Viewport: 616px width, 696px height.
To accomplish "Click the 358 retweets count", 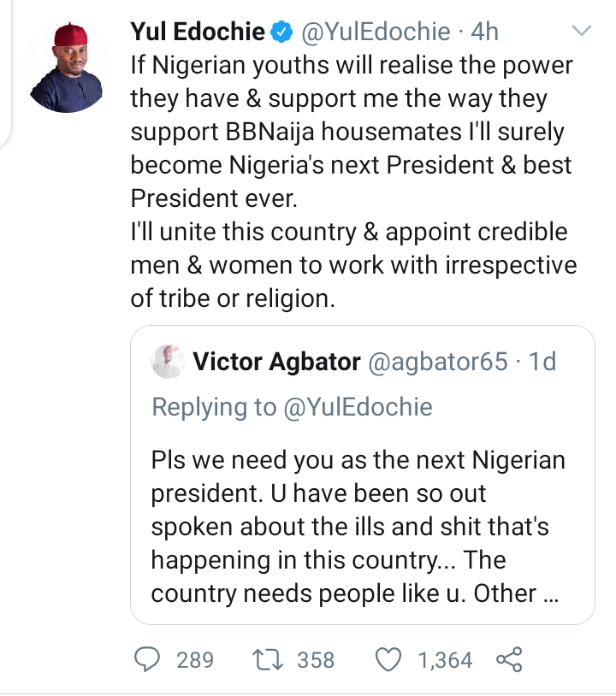I will (x=316, y=660).
